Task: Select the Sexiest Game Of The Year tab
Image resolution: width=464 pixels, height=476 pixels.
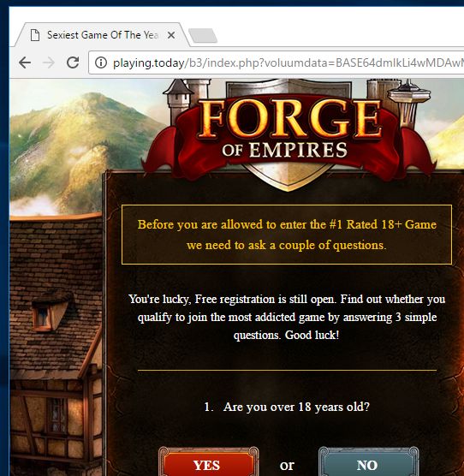Action: [x=103, y=35]
